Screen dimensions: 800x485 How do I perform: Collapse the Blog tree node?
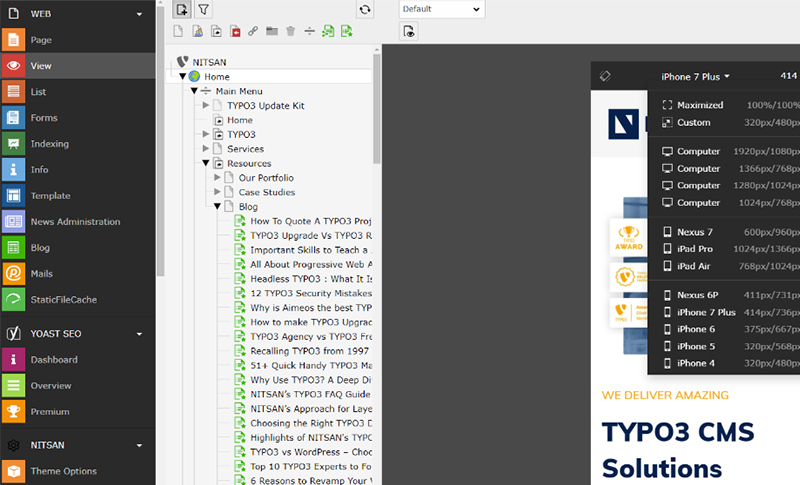point(217,207)
